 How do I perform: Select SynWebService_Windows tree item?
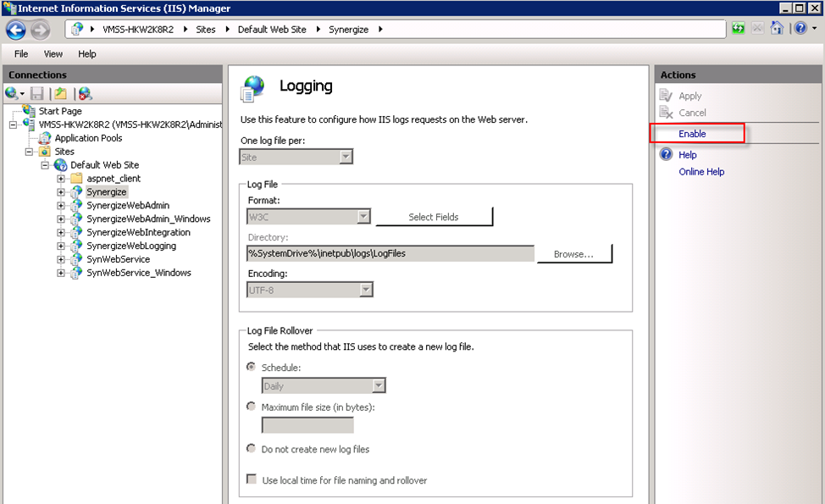(x=139, y=273)
